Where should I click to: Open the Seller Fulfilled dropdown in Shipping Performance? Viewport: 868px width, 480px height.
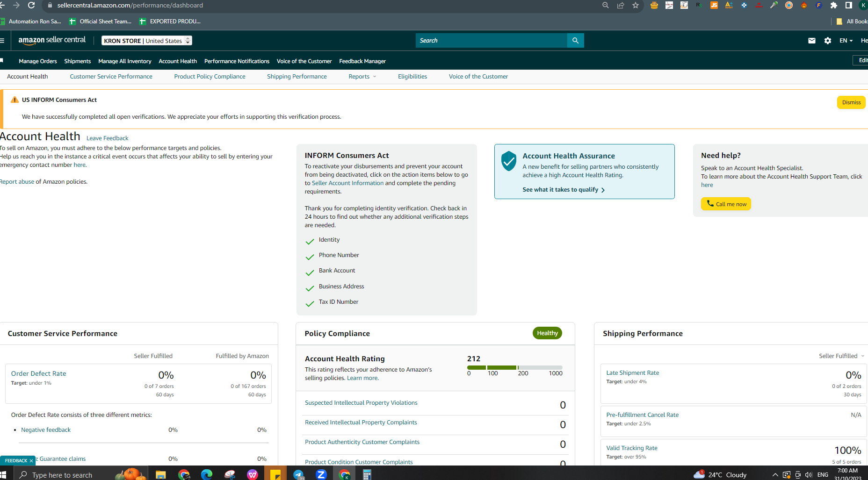(x=841, y=356)
